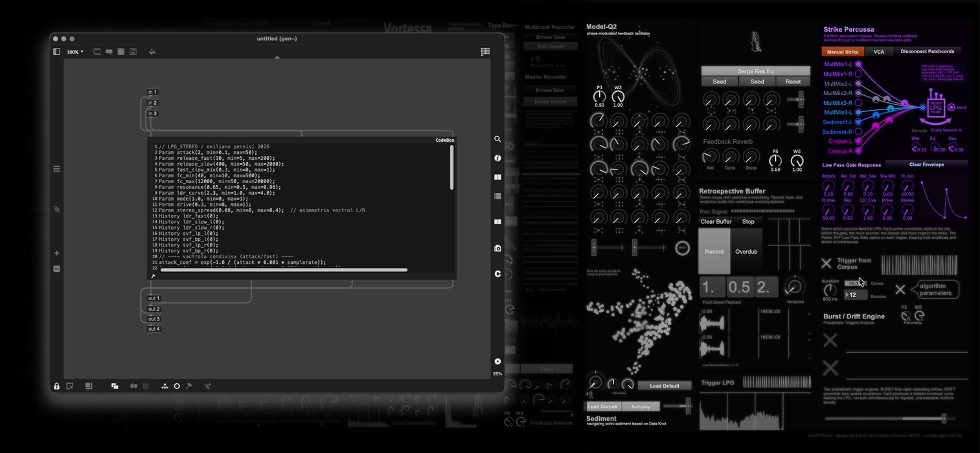The width and height of the screenshot is (980, 453).
Task: Expand the top-right grid object palette
Action: 485,52
